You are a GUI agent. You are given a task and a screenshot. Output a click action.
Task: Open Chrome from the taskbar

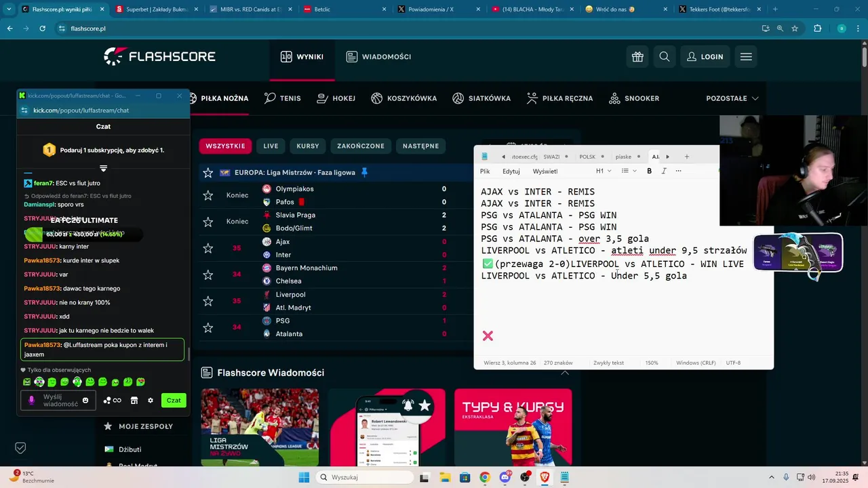point(484,477)
